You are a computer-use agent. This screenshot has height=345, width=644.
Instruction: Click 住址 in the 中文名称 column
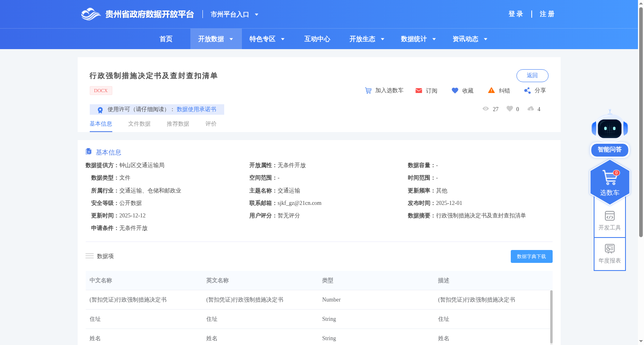coord(95,319)
